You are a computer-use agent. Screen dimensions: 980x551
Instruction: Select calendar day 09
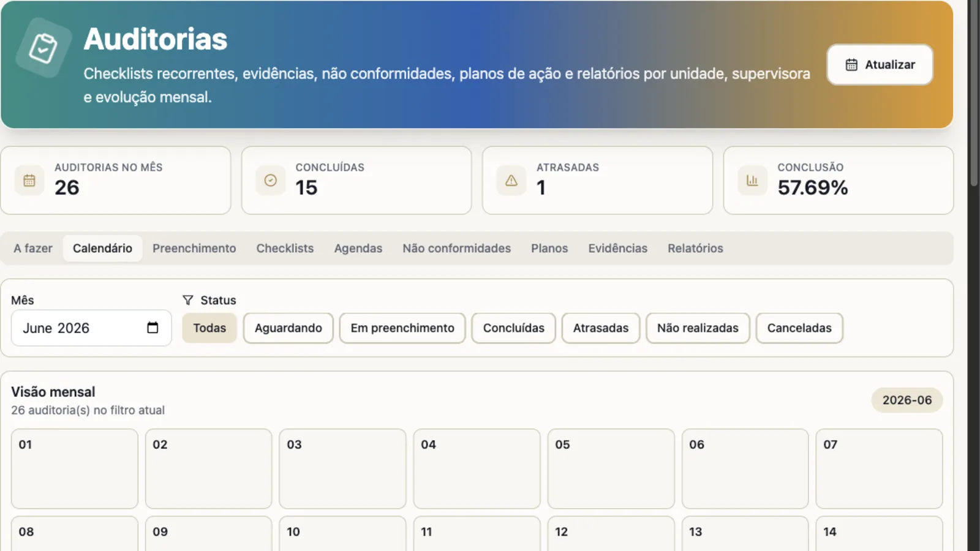209,533
